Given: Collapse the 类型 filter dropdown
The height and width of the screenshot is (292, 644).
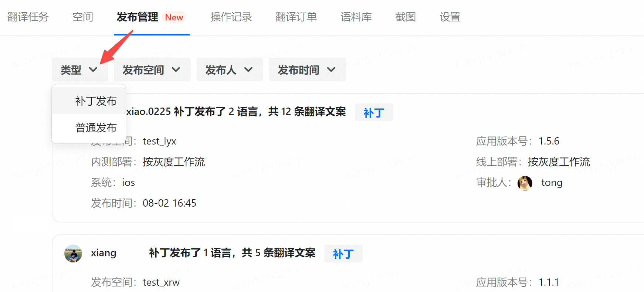Looking at the screenshot, I should (79, 69).
